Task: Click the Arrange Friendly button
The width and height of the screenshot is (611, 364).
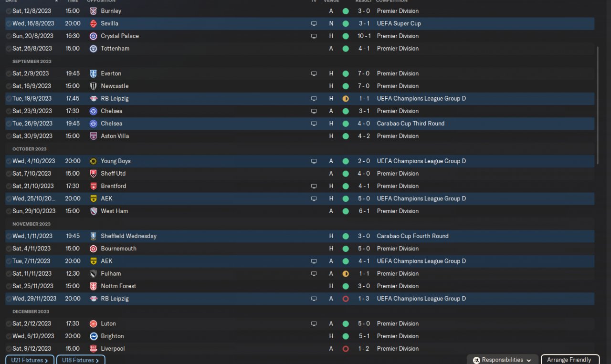Action: point(569,360)
